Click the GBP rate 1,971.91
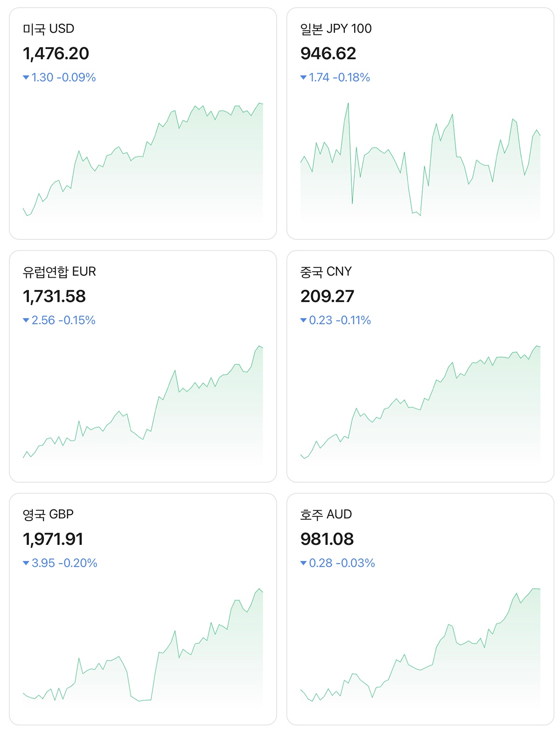Image resolution: width=560 pixels, height=731 pixels. click(x=53, y=539)
